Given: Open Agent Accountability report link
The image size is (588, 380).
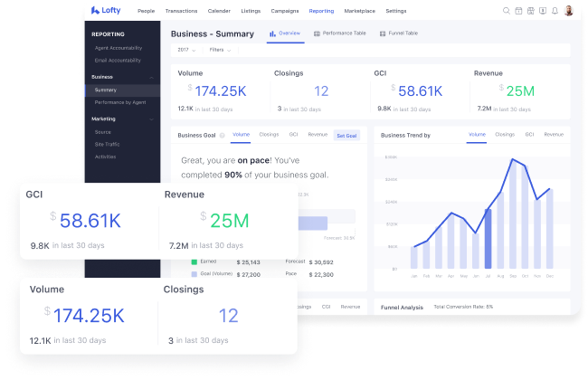Looking at the screenshot, I should pyautogui.click(x=118, y=49).
